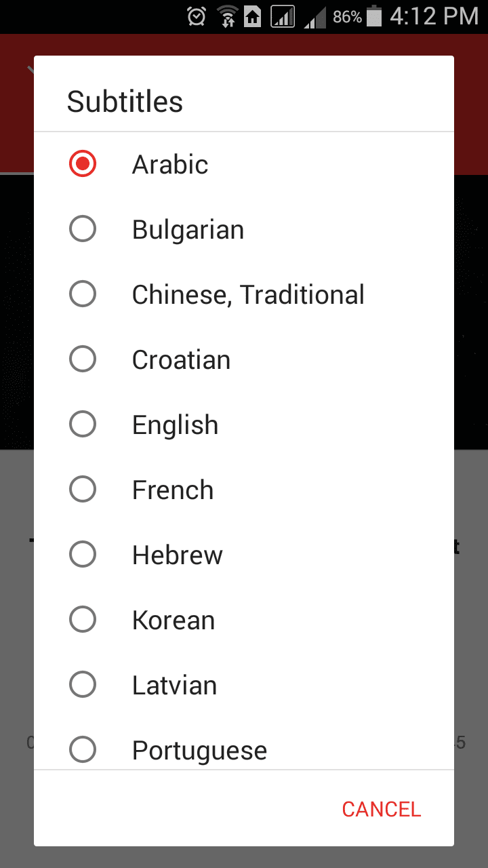Tap the English subtitle label
This screenshot has width=488, height=868.
[x=175, y=425]
